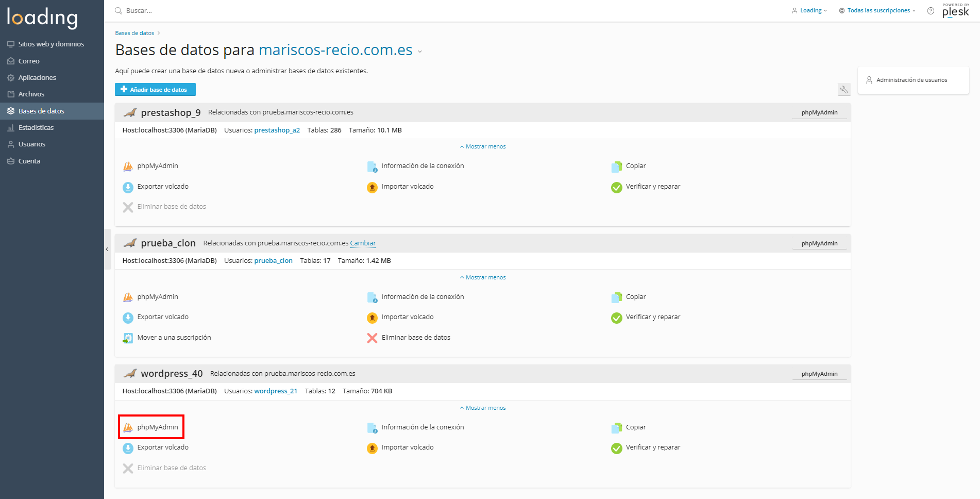The image size is (980, 499).
Task: Click the Verificar y reparar checkmark for prueba_clon
Action: pyautogui.click(x=616, y=318)
